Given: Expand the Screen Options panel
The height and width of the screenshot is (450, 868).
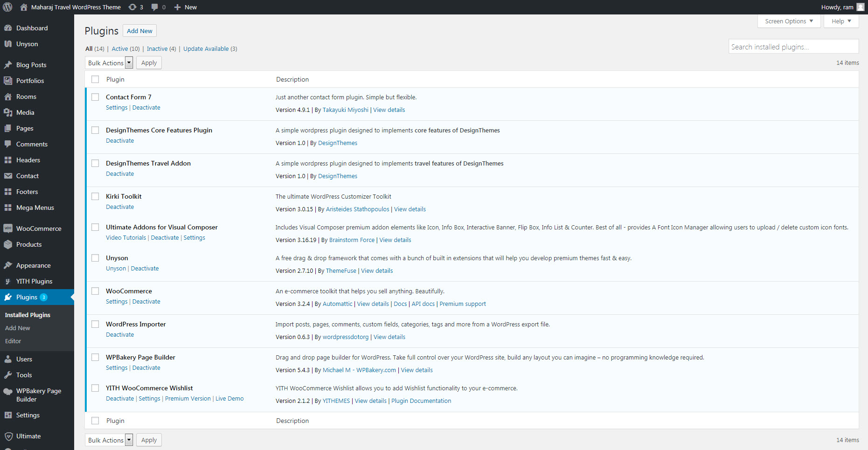Looking at the screenshot, I should point(789,21).
